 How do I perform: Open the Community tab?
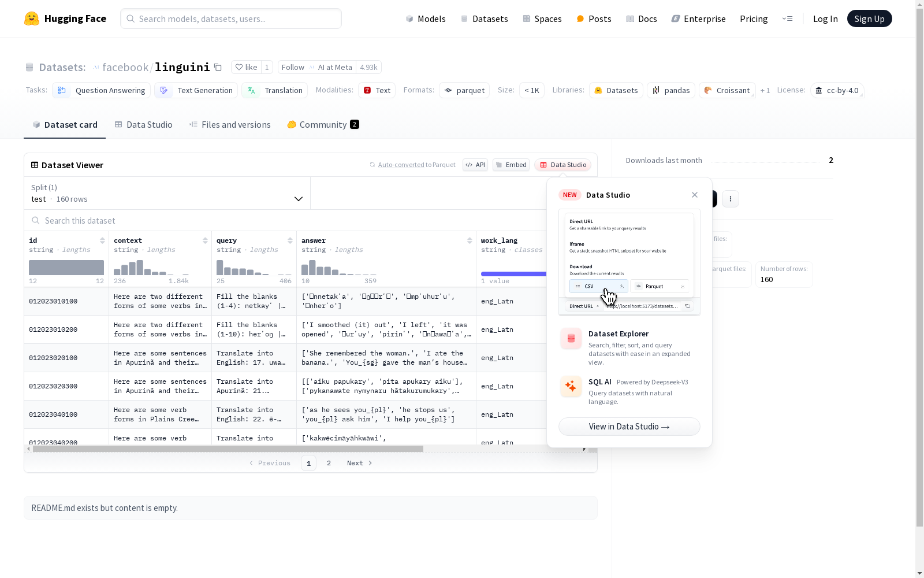[x=323, y=125]
